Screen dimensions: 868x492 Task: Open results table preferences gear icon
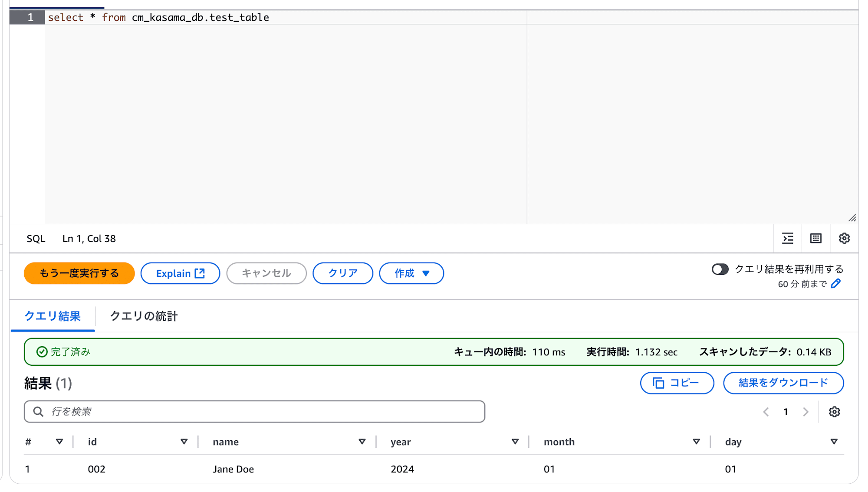[x=834, y=412]
